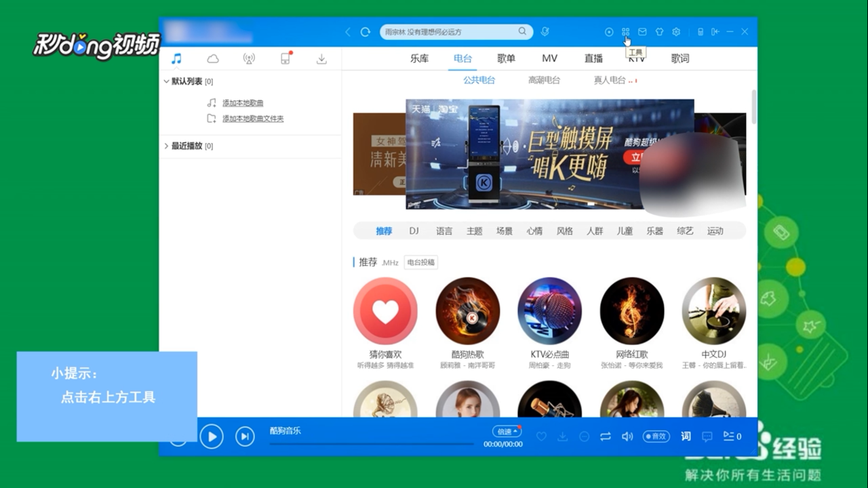Open the skin shirt icon
Screen dimensions: 868x488
click(659, 32)
